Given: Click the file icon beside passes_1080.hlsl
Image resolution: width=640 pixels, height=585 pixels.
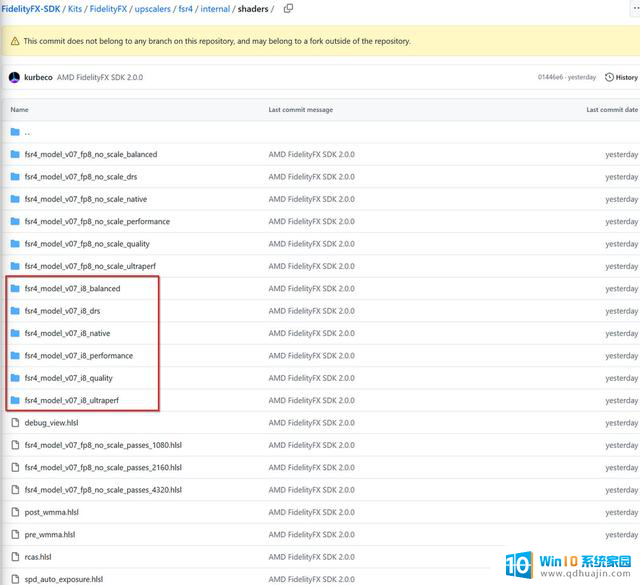Looking at the screenshot, I should [15, 445].
